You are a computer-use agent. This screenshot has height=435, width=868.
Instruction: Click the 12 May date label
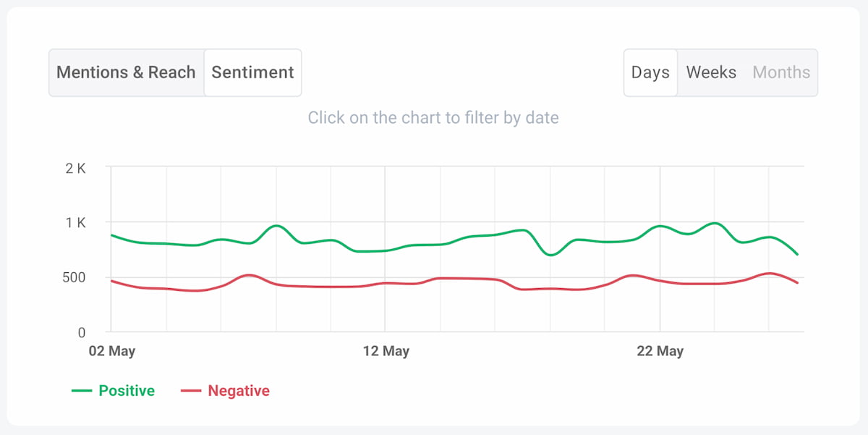coord(386,352)
